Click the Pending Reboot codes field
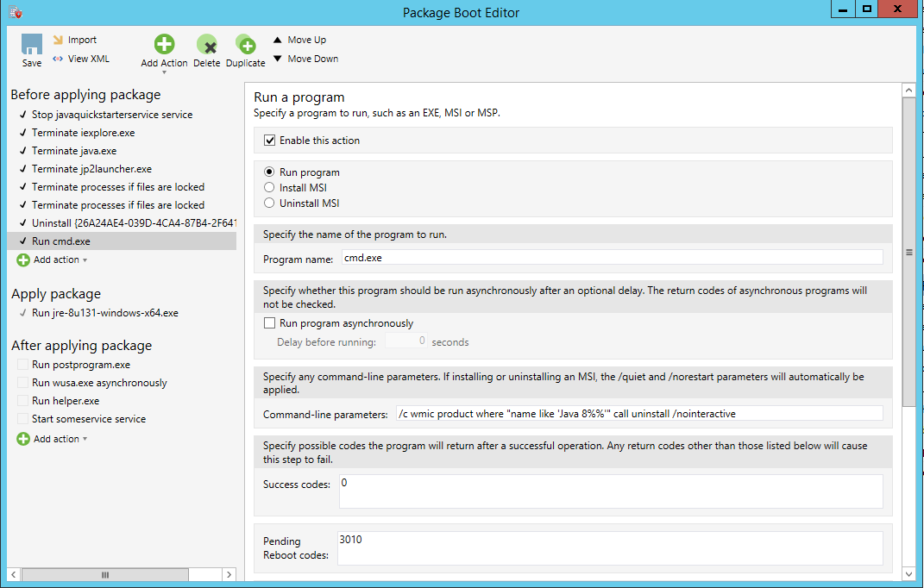 610,548
